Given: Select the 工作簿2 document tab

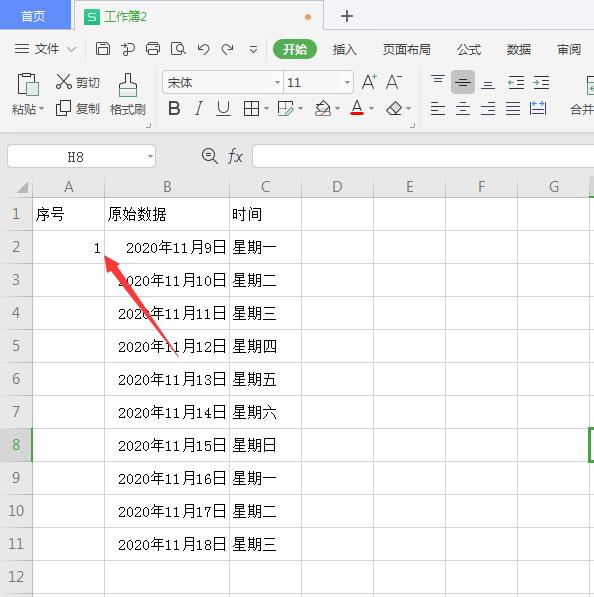Looking at the screenshot, I should 198,16.
